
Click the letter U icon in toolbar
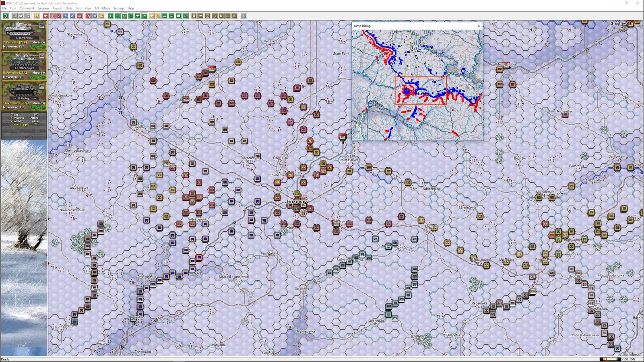click(x=207, y=16)
